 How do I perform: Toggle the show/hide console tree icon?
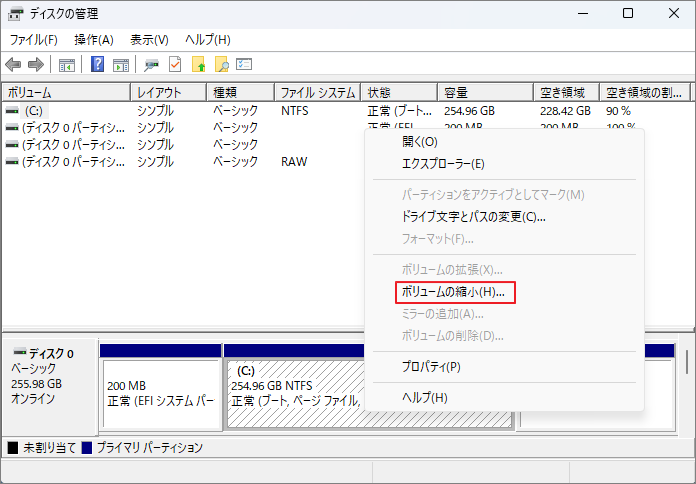click(x=67, y=65)
